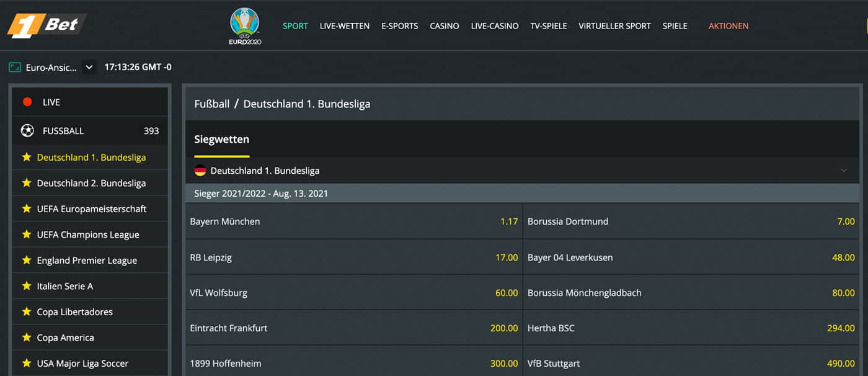Click star next to Deutschland 2. Bundesliga
This screenshot has height=376, width=868.
[x=27, y=183]
